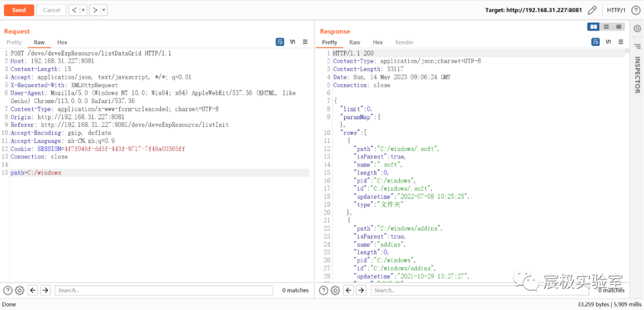Open search settings gear below Request panel
Image resolution: width=644 pixels, height=310 pixels.
pyautogui.click(x=19, y=290)
